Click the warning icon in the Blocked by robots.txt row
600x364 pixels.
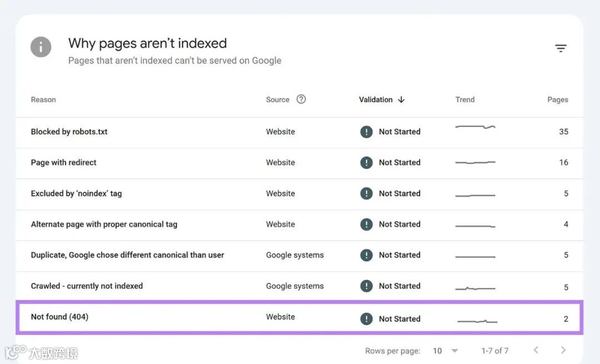tap(366, 132)
